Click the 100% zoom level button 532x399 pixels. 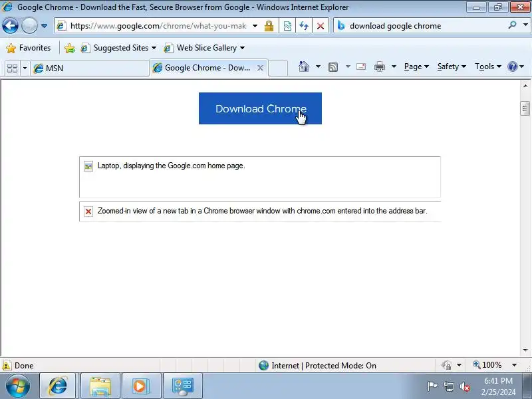point(487,365)
